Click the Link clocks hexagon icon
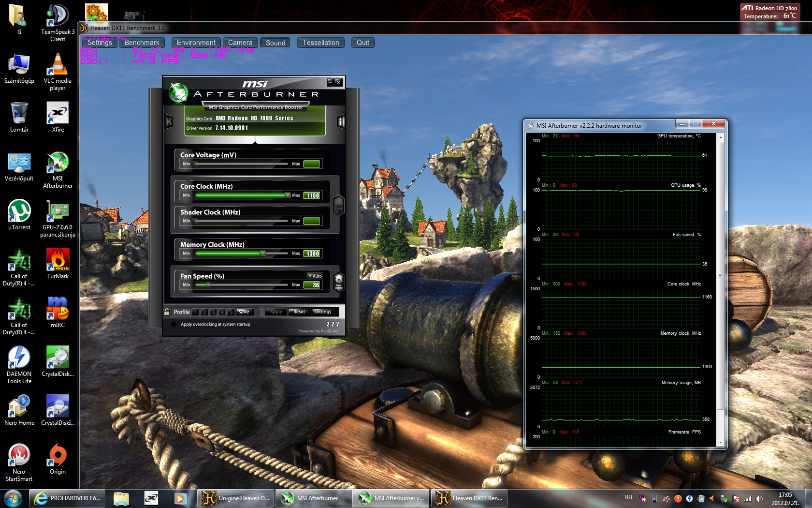 click(339, 205)
